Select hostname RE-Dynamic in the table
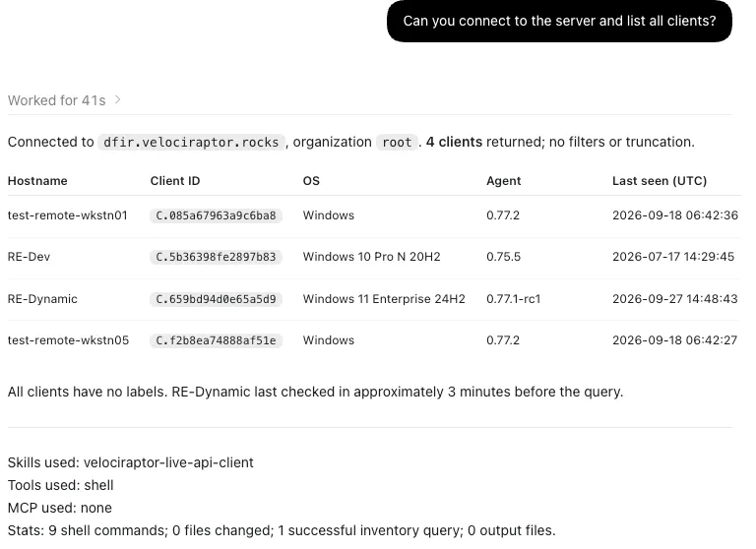Screen dimensions: 756x549 point(42,299)
